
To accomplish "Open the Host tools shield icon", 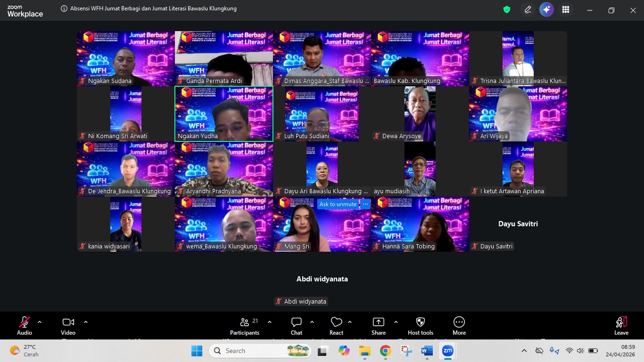I will click(x=421, y=322).
